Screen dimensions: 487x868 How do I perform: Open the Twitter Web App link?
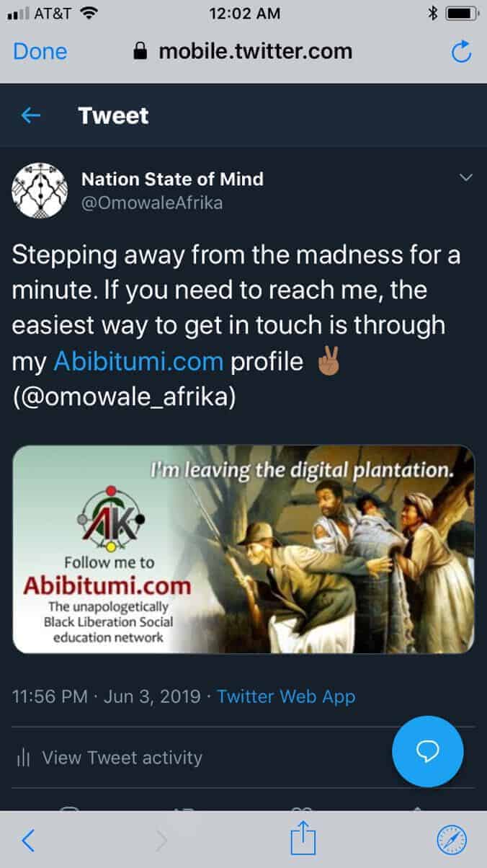286,696
